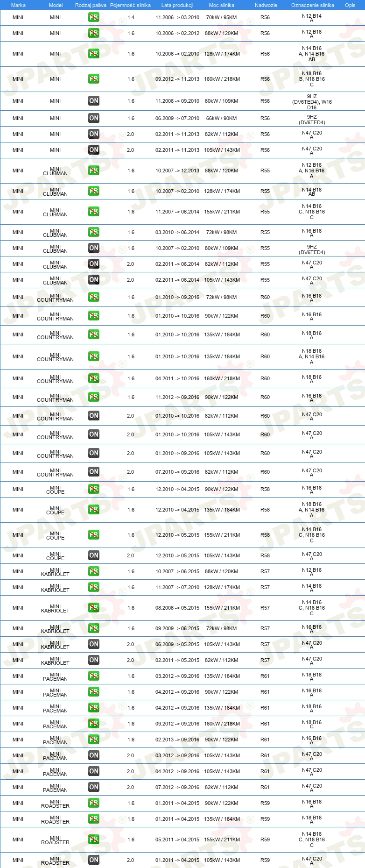Click the petrol icon in the MINI R56 160kW/218KM row

pyautogui.click(x=94, y=79)
